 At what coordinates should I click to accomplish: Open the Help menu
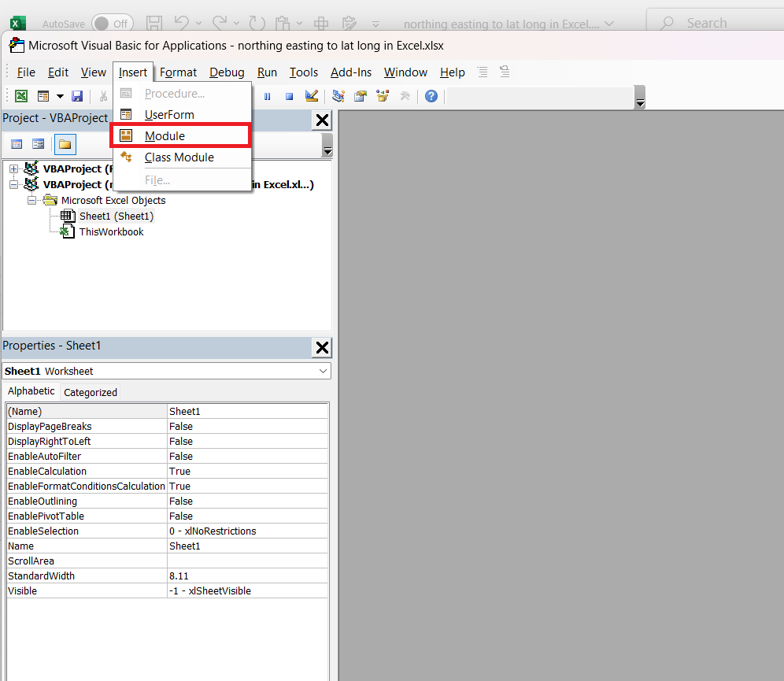[x=452, y=72]
